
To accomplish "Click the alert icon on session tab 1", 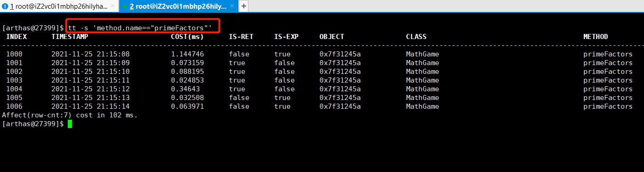I will (x=5, y=6).
